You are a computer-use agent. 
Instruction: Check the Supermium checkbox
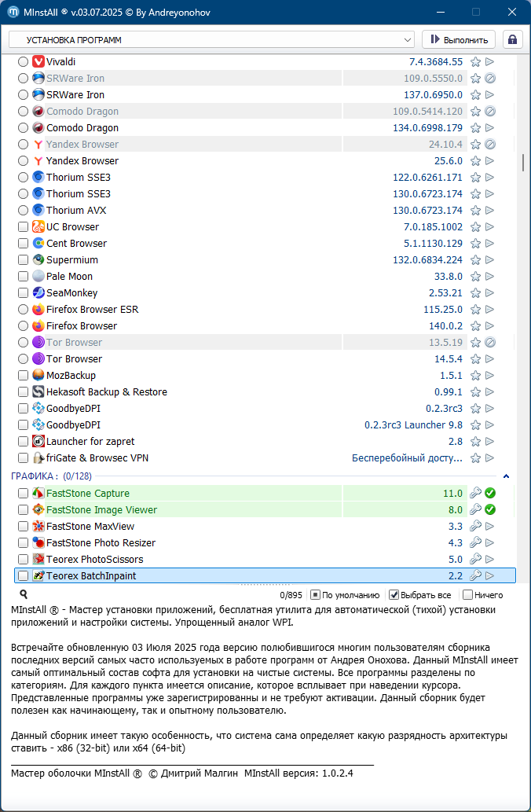pyautogui.click(x=23, y=260)
